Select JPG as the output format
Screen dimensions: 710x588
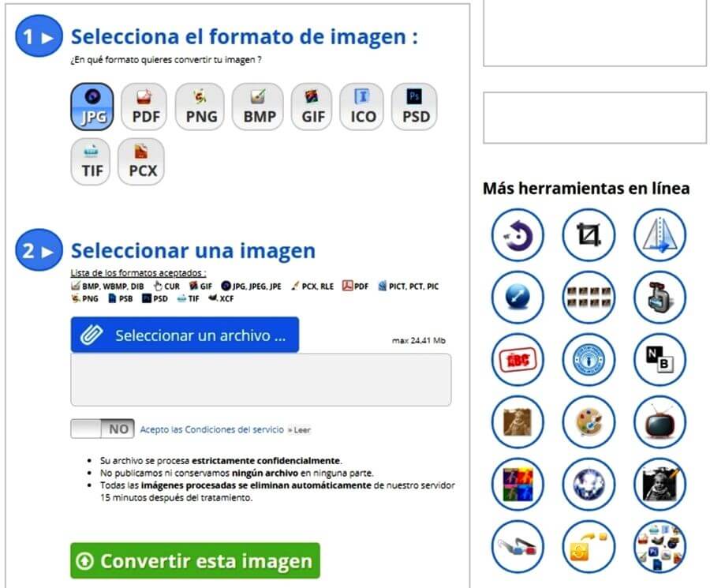(92, 107)
